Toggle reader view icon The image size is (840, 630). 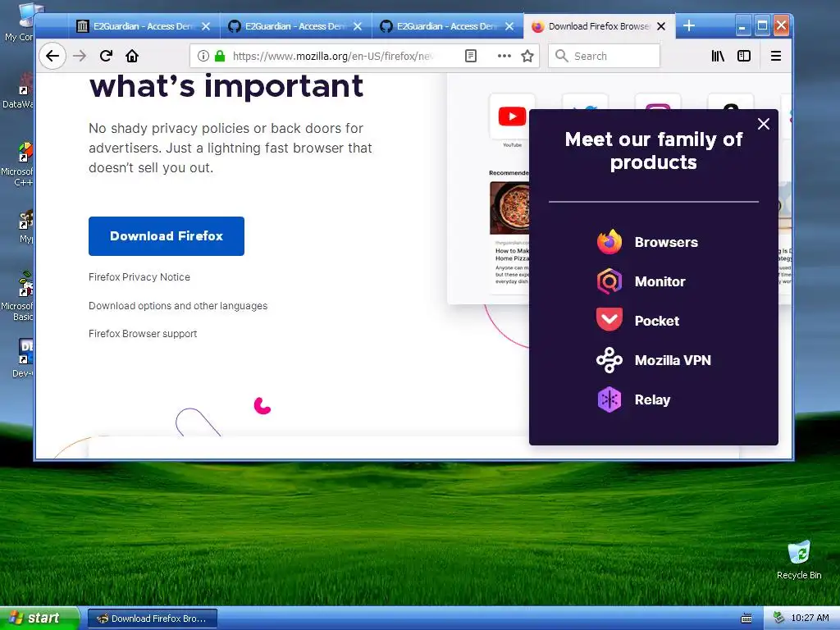470,56
